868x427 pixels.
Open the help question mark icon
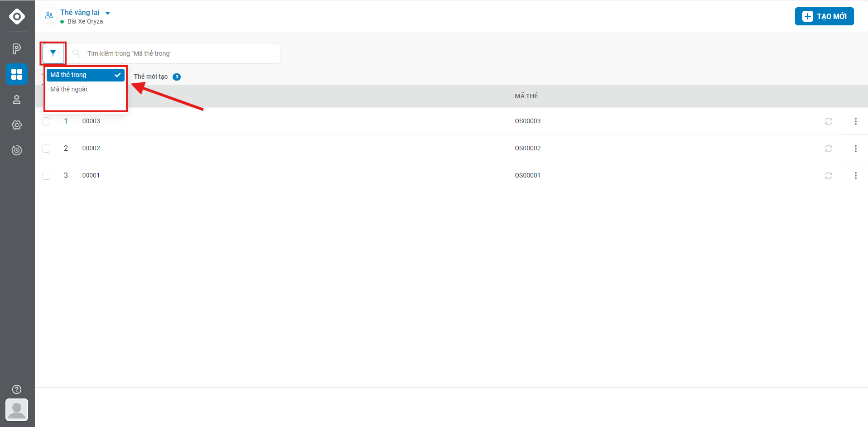tap(17, 389)
